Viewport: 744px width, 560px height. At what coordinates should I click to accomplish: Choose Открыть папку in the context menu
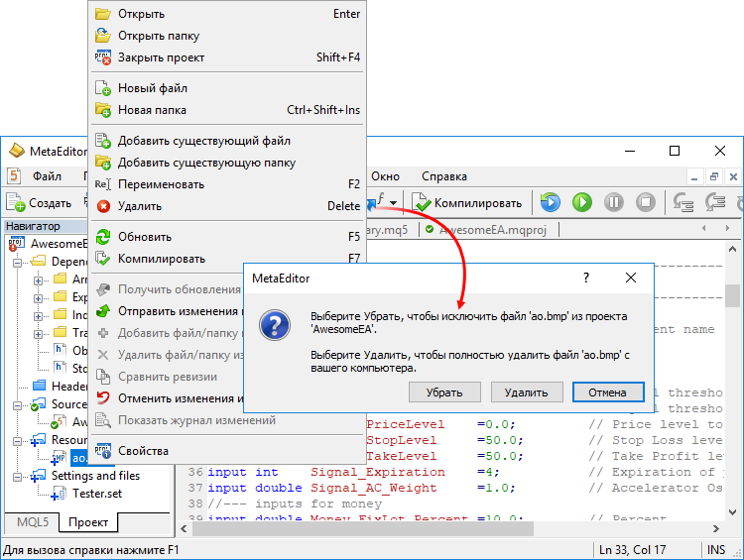227,36
